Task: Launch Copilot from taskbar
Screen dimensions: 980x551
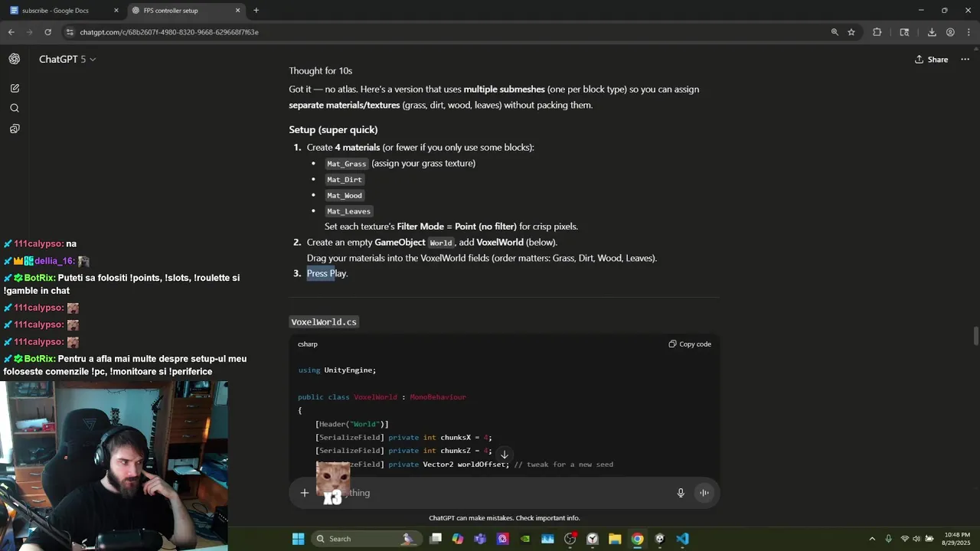Action: pos(458,539)
